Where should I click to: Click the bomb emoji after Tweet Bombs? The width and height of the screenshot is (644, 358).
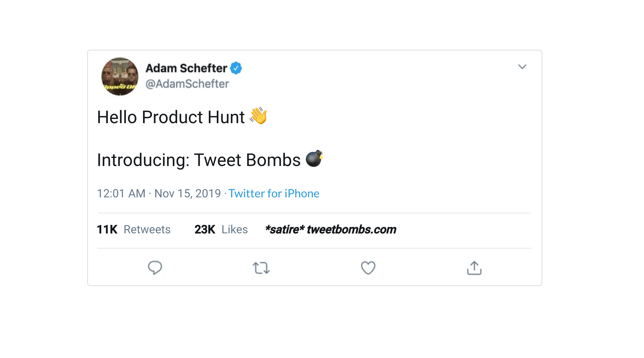click(315, 159)
